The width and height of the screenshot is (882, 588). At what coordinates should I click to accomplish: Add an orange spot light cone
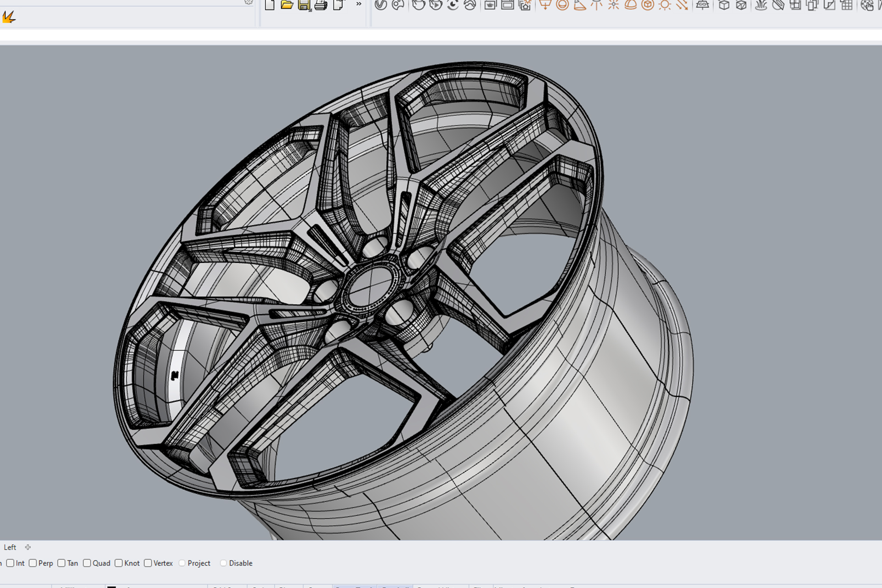pyautogui.click(x=580, y=5)
